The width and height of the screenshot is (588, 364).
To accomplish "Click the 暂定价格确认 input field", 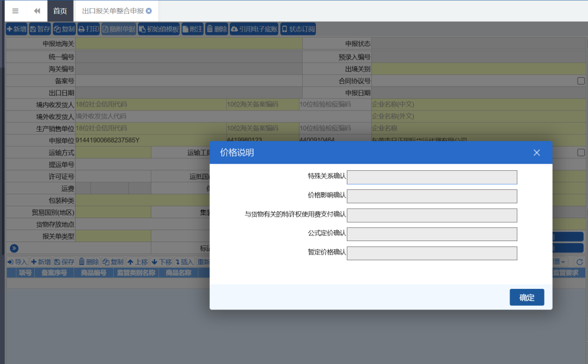I will point(432,254).
